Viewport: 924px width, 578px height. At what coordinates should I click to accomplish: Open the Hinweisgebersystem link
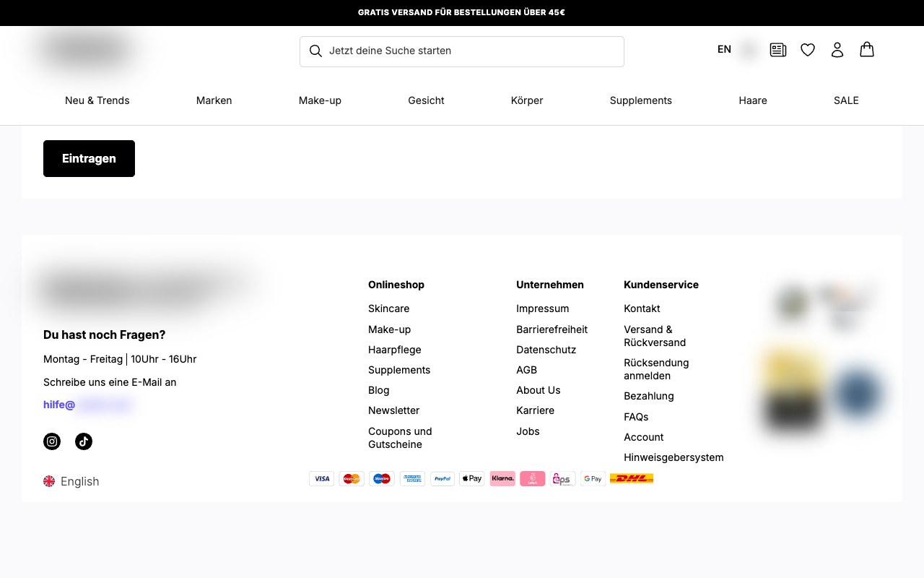click(x=674, y=457)
